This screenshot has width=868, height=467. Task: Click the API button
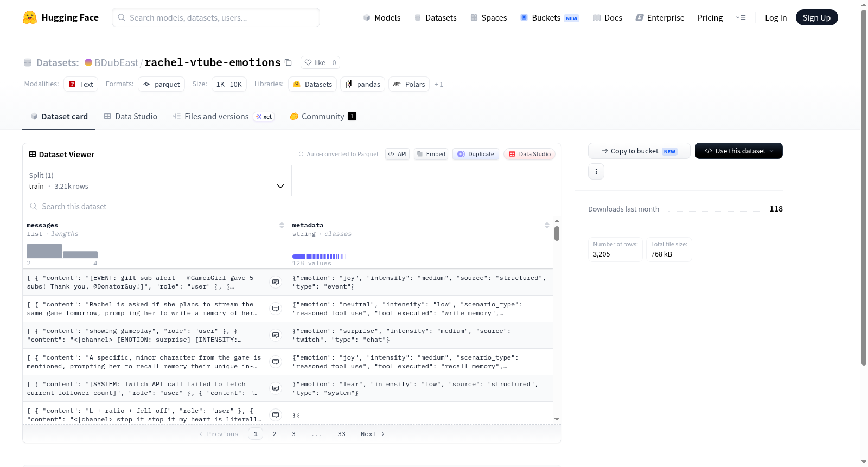click(397, 154)
